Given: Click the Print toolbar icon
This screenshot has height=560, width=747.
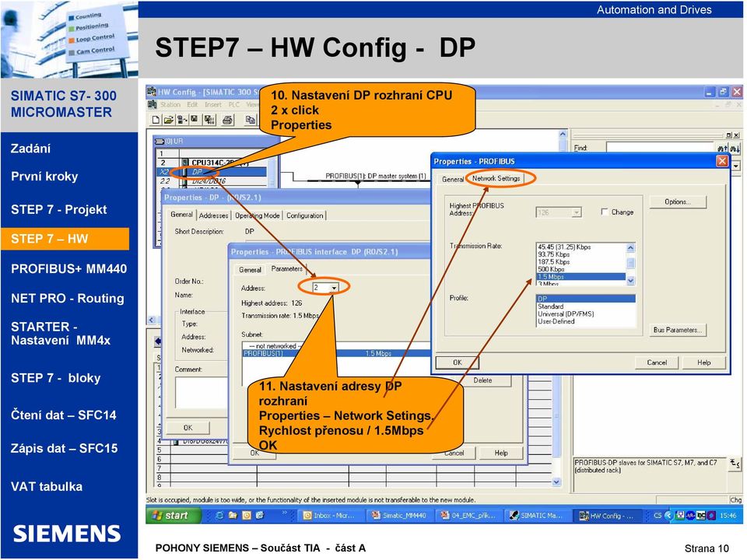Looking at the screenshot, I should pos(228,120).
